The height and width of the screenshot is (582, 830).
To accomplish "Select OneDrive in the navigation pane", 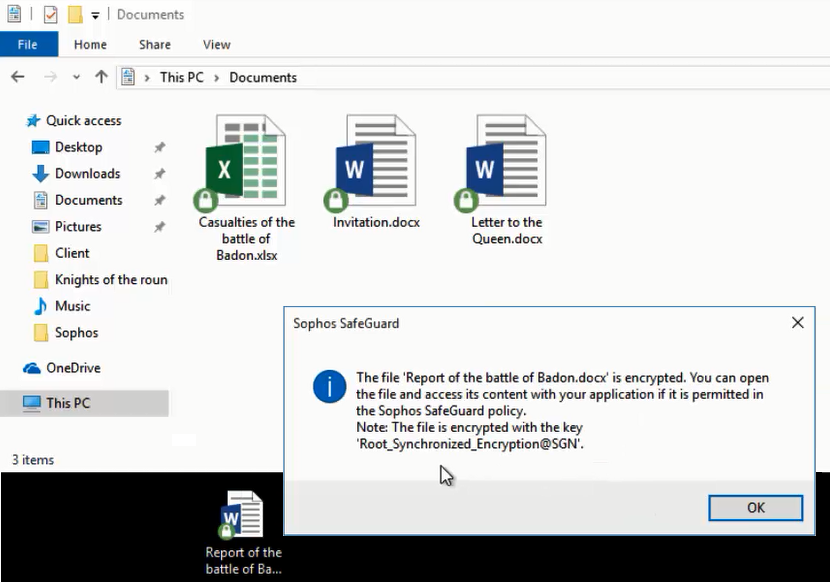I will (73, 368).
